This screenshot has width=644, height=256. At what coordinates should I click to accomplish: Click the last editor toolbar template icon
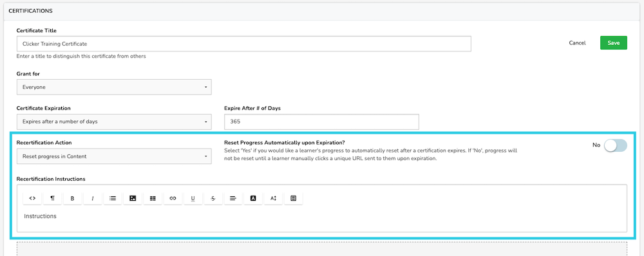pyautogui.click(x=293, y=198)
